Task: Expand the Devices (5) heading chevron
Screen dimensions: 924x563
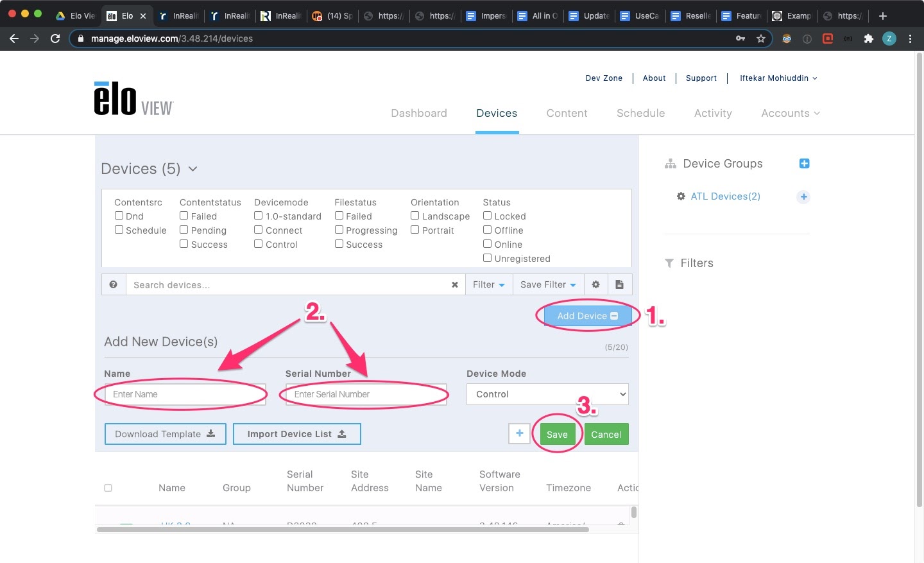Action: click(x=193, y=169)
